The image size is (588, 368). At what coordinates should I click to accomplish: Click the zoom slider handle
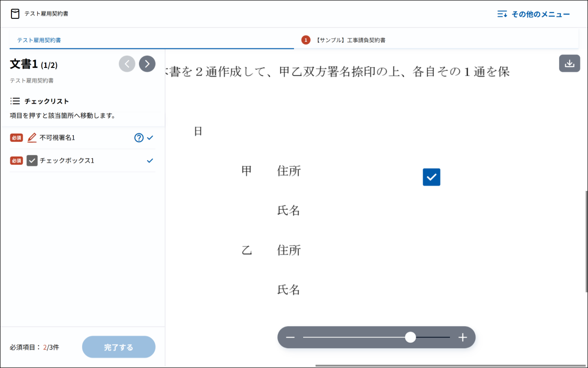point(410,338)
